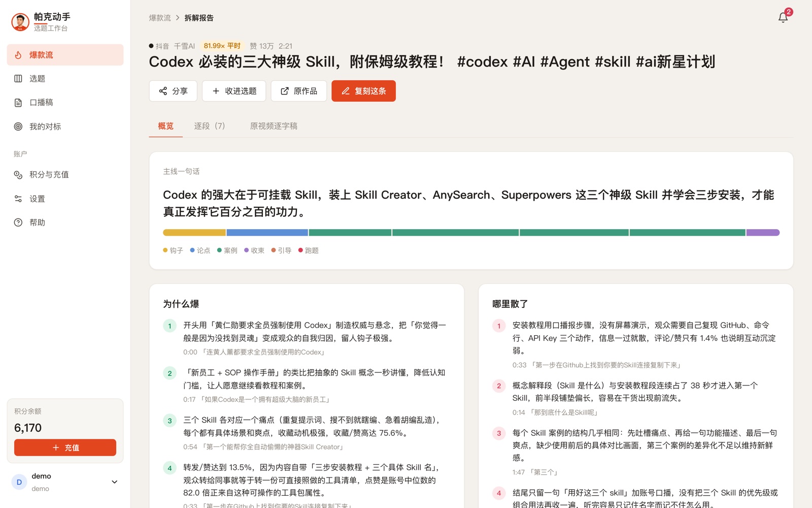Screen dimensions: 812x508
Task: Click the 拆解报告 breadcrumb text
Action: 199,18
